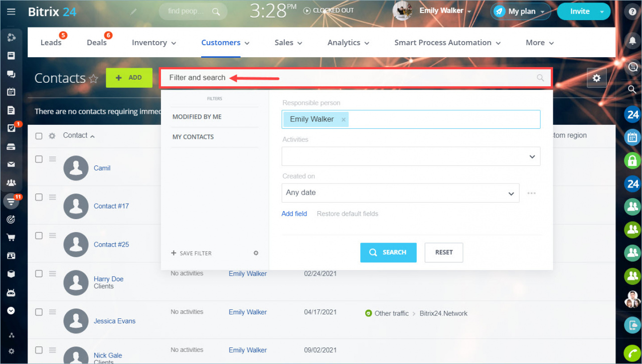Click the Reset button
This screenshot has width=642, height=364.
pos(444,252)
